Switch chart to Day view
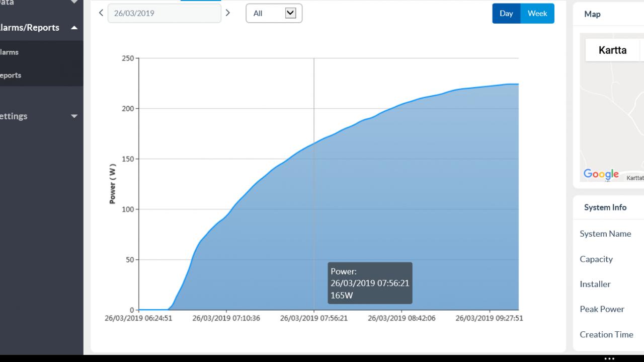Viewport: 644px width, 362px height. [506, 14]
